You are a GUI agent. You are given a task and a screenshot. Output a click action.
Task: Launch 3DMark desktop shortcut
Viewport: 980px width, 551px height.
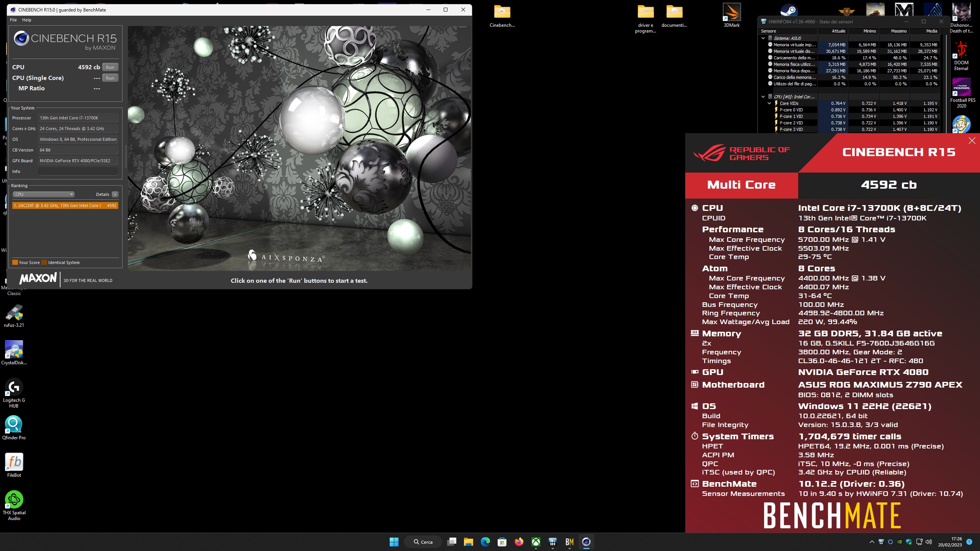732,15
